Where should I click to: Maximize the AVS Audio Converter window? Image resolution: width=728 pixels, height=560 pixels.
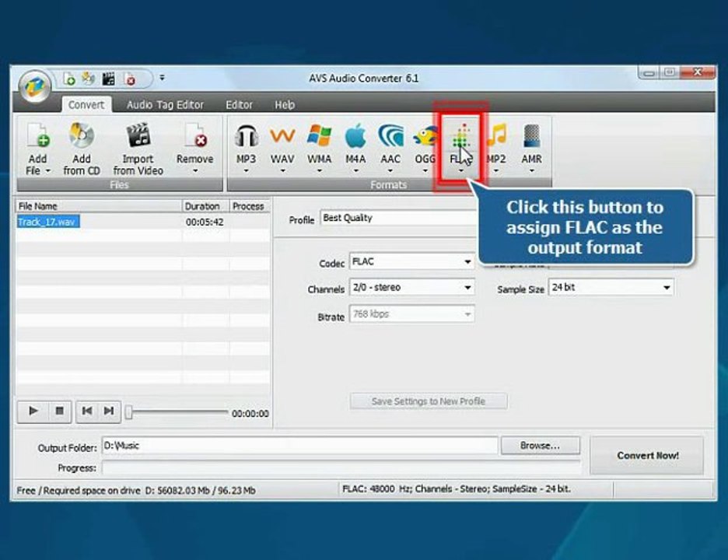(669, 73)
